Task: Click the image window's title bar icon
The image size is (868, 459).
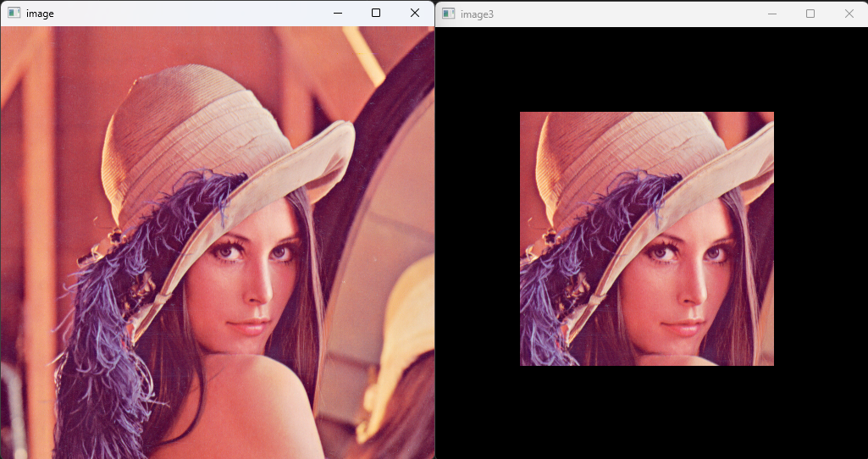Action: [x=14, y=14]
